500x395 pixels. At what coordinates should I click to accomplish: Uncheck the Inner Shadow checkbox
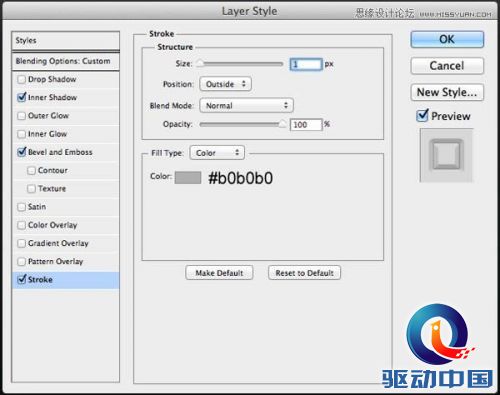[21, 97]
